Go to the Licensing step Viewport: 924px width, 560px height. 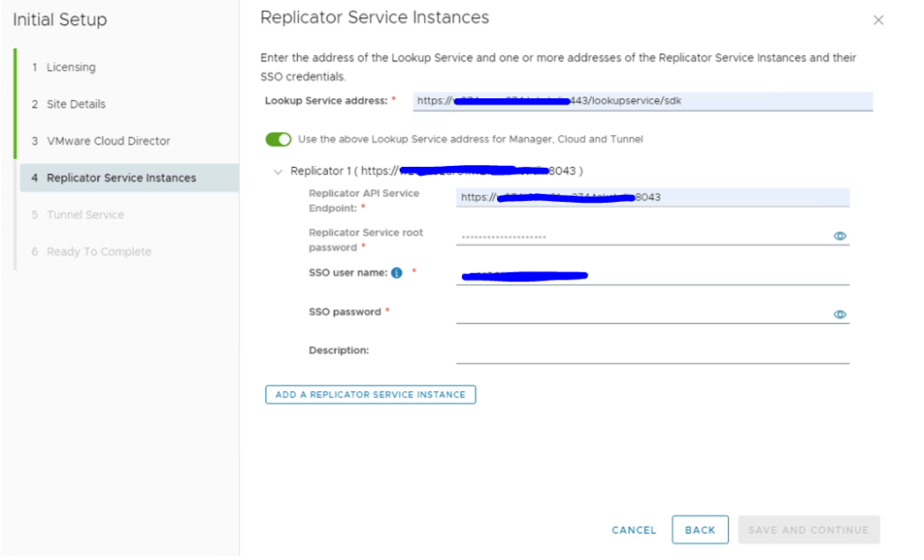tap(70, 68)
